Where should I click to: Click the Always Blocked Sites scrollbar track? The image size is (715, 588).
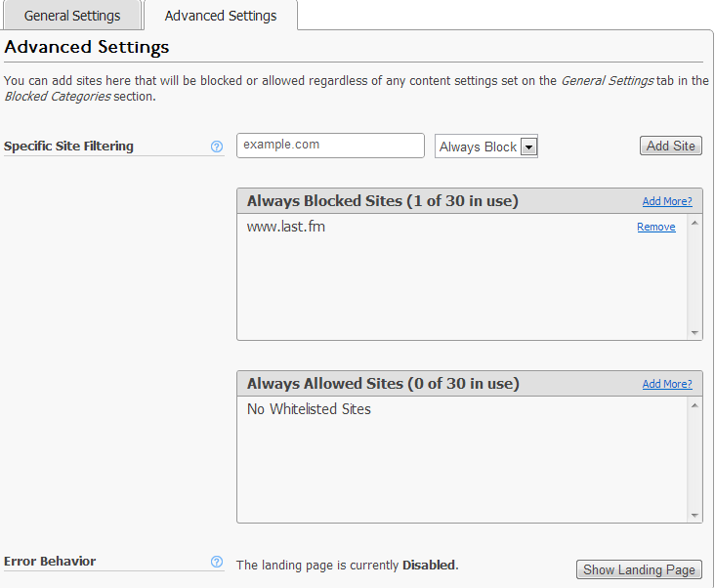point(695,278)
